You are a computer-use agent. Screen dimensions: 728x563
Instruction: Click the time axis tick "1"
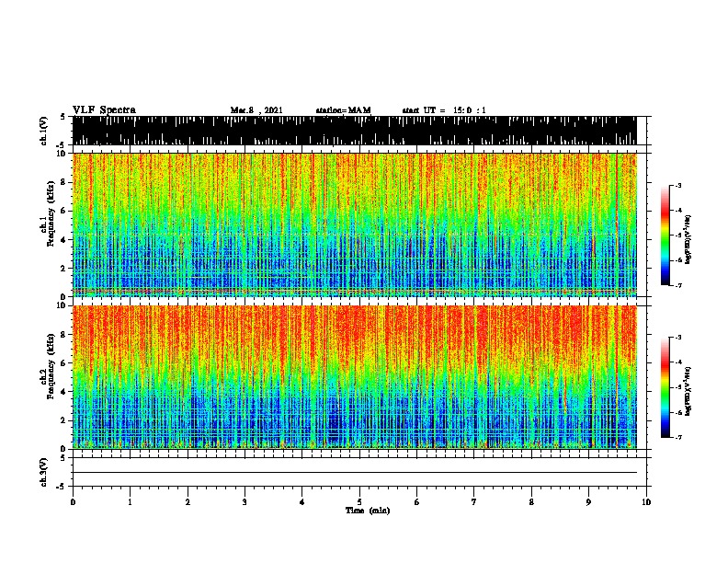click(x=130, y=502)
